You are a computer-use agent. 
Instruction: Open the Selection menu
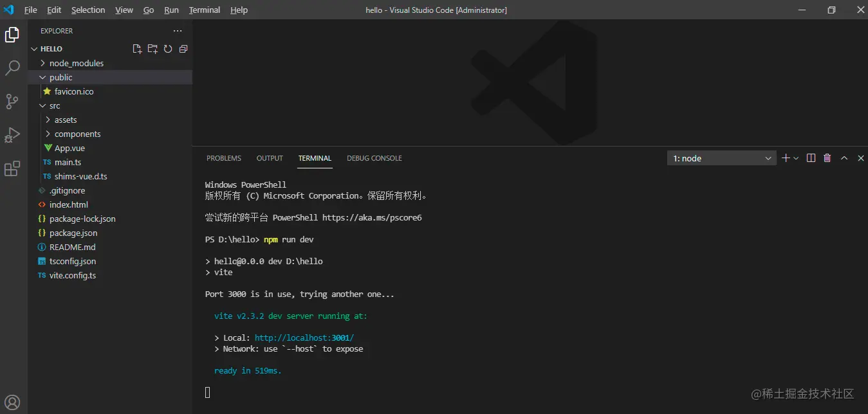[x=88, y=10]
